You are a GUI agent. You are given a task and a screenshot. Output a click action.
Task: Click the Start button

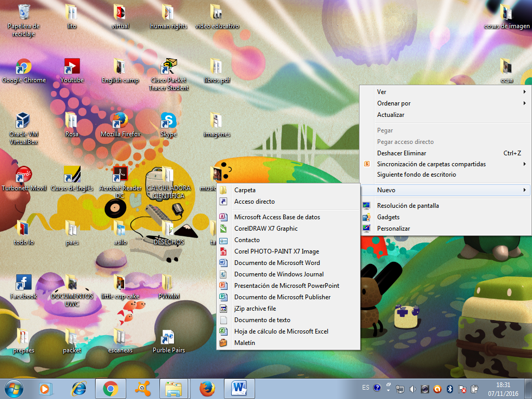point(13,388)
